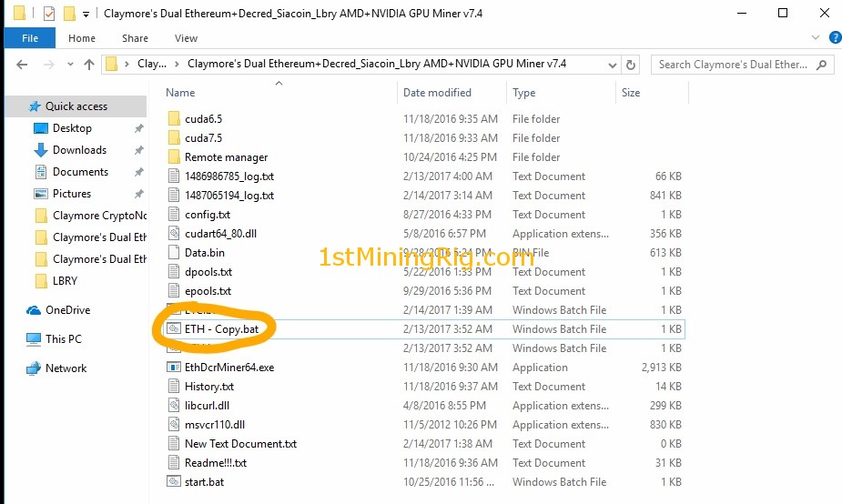The width and height of the screenshot is (842, 504).
Task: Select the libcurl.dll file icon
Action: point(174,405)
